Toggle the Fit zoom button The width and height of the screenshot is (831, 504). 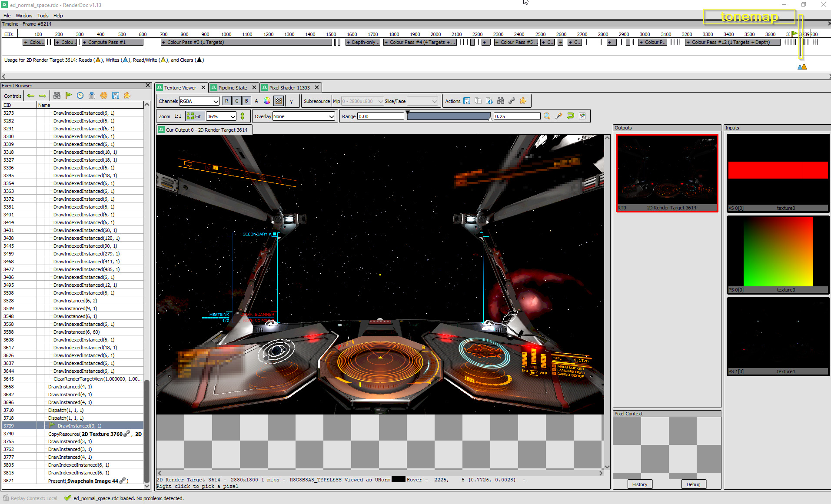[194, 116]
